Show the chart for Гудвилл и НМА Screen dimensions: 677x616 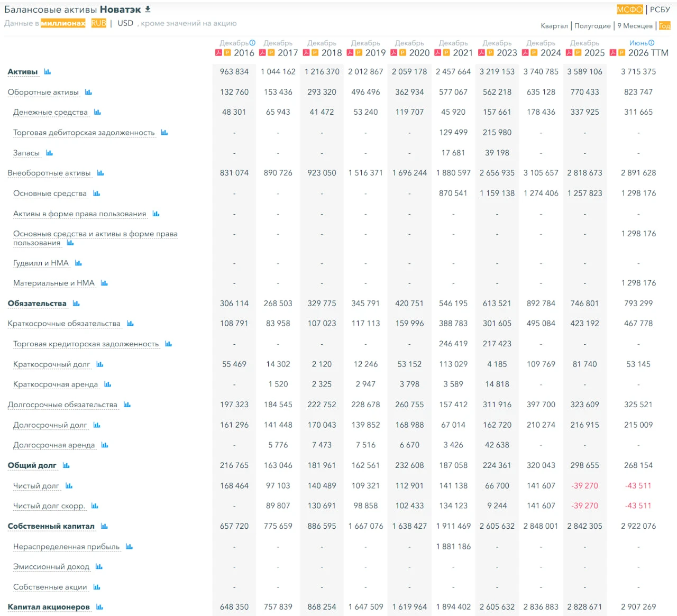(79, 263)
